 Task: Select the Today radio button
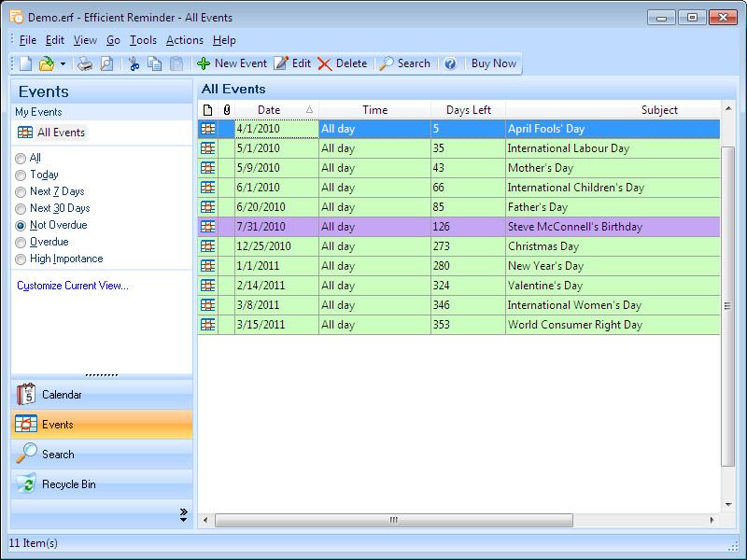tap(21, 175)
